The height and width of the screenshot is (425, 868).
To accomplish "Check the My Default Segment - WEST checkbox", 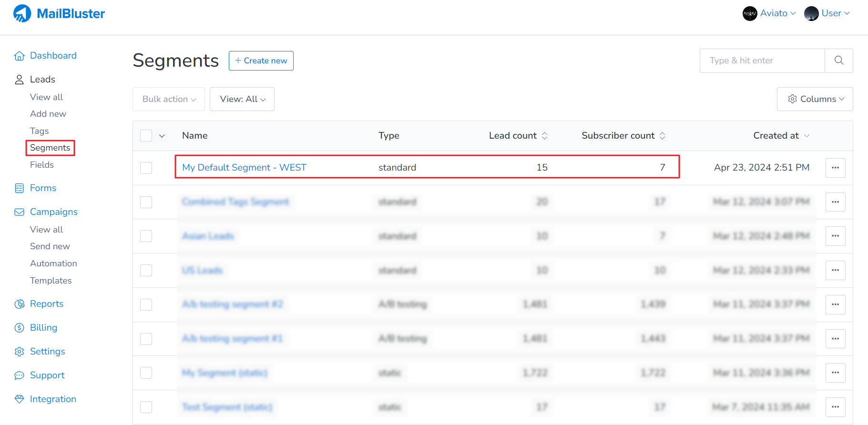I will point(146,168).
